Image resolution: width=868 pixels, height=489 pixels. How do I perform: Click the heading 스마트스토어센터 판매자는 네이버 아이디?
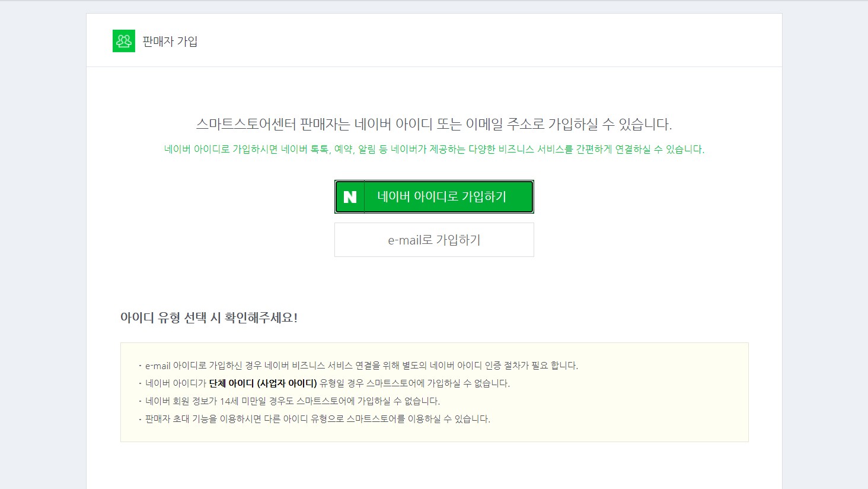click(x=434, y=124)
